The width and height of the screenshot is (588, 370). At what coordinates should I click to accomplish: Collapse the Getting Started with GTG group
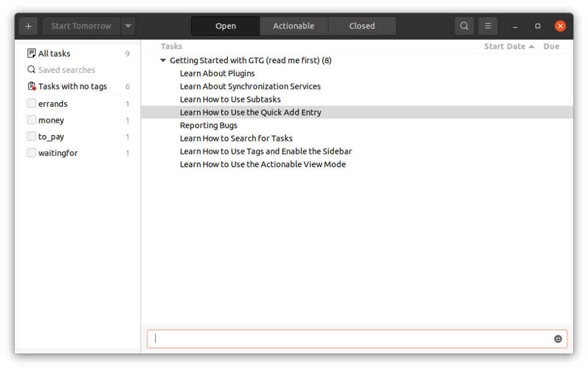[x=163, y=60]
